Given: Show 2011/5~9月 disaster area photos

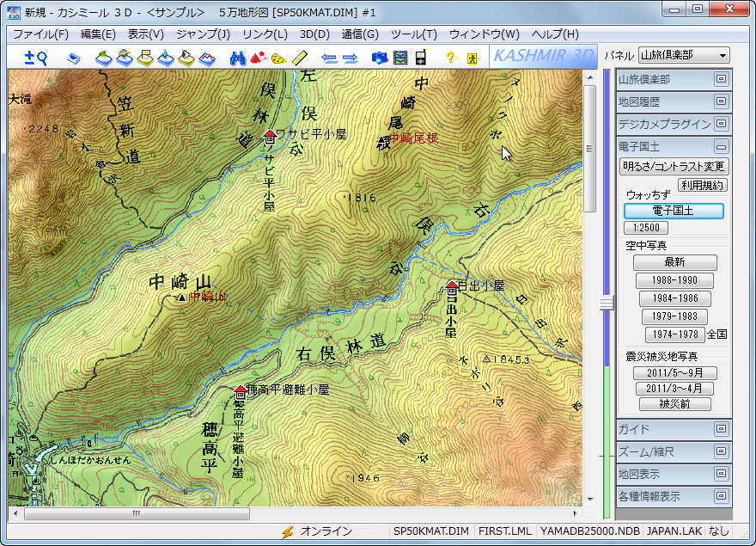Looking at the screenshot, I should pos(674,372).
